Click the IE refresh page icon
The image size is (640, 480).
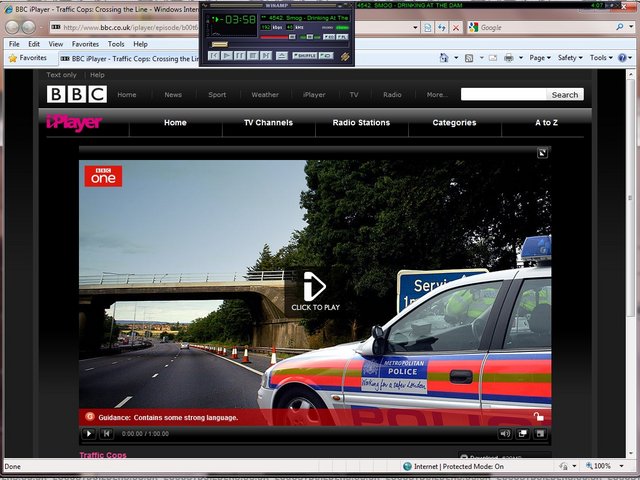point(441,27)
